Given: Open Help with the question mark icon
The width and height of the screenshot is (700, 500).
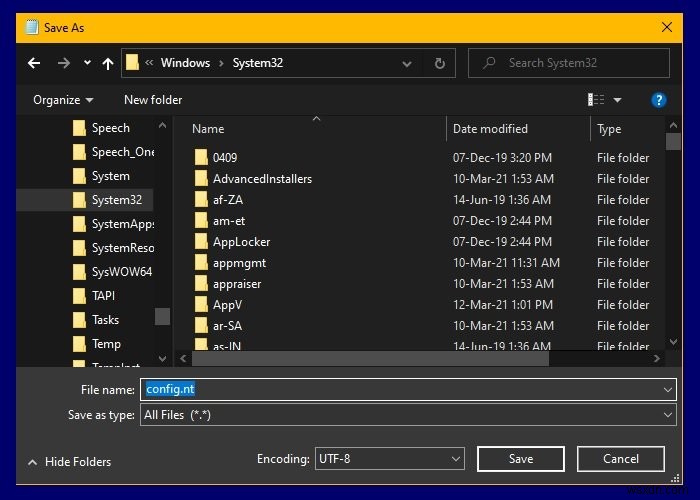Looking at the screenshot, I should pos(658,100).
